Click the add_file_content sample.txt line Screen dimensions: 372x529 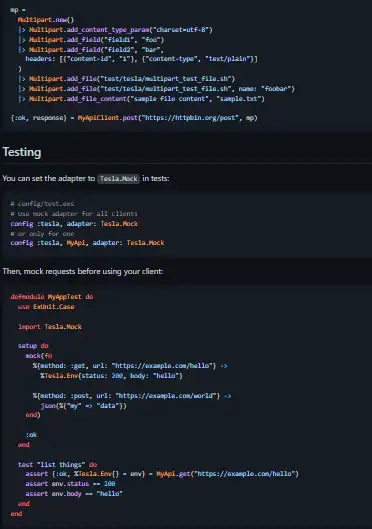tap(141, 99)
